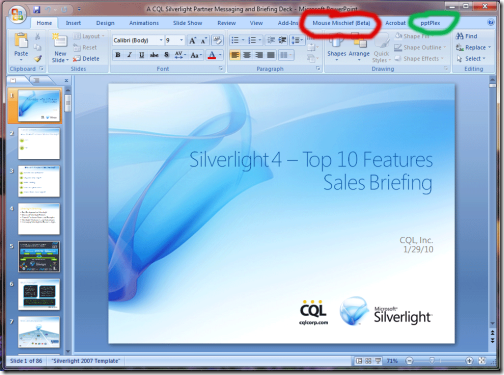The height and width of the screenshot is (375, 504).
Task: Open Quick Styles gallery
Action: pyautogui.click(x=382, y=47)
